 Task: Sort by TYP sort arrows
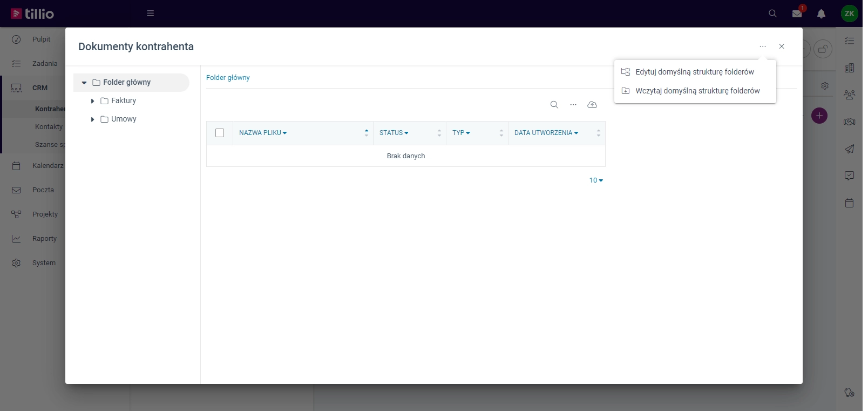click(501, 133)
